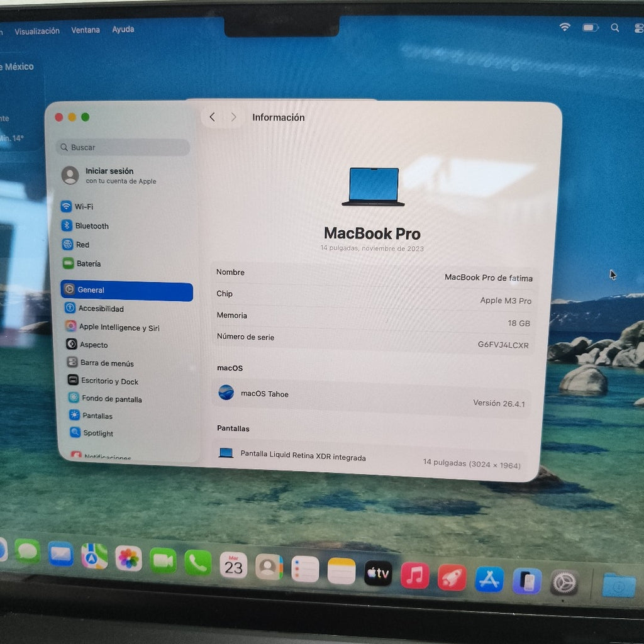Image resolution: width=644 pixels, height=644 pixels.
Task: Click the battery icon in menu bar
Action: coord(590,28)
